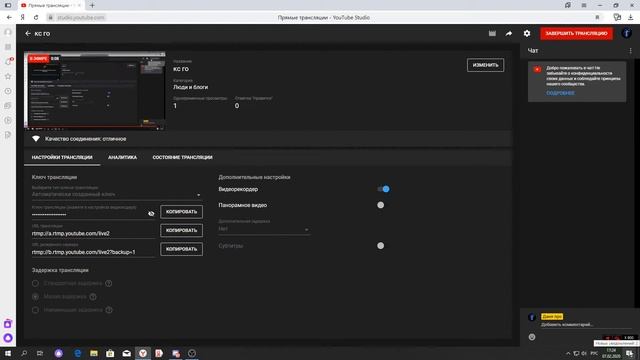Expand system tray hidden icons chevron
This screenshot has width=640, height=360.
coord(568,353)
